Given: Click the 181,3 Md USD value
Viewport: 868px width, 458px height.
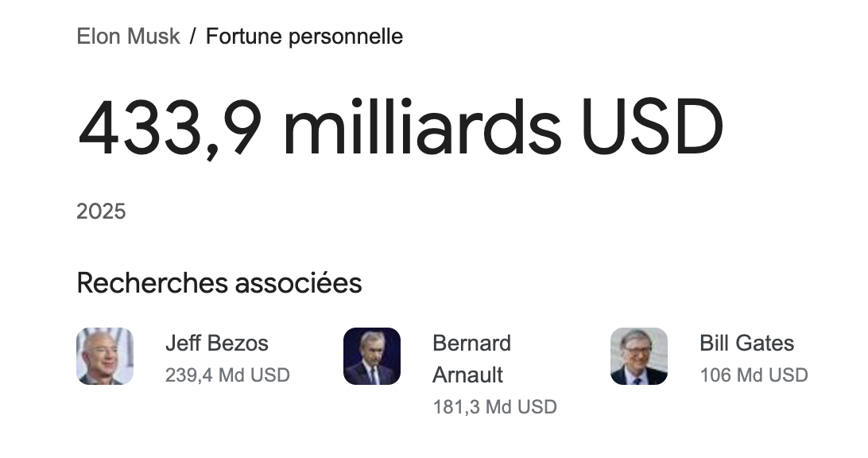Looking at the screenshot, I should 495,407.
